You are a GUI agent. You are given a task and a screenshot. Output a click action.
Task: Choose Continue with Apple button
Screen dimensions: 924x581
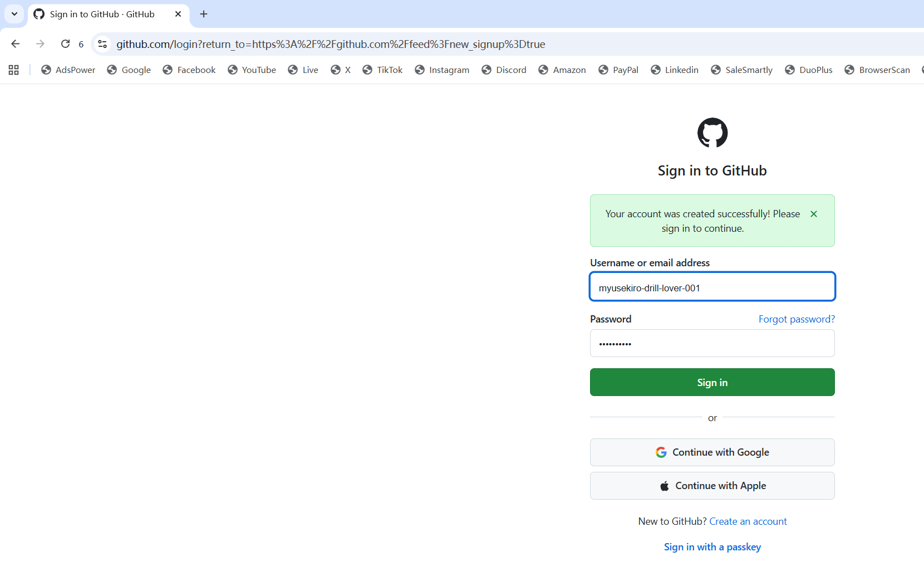pos(712,486)
